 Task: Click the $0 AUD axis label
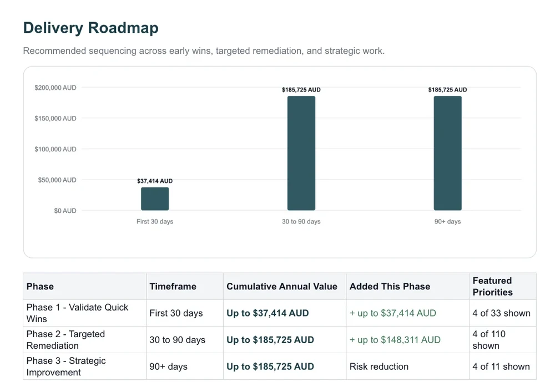point(65,211)
